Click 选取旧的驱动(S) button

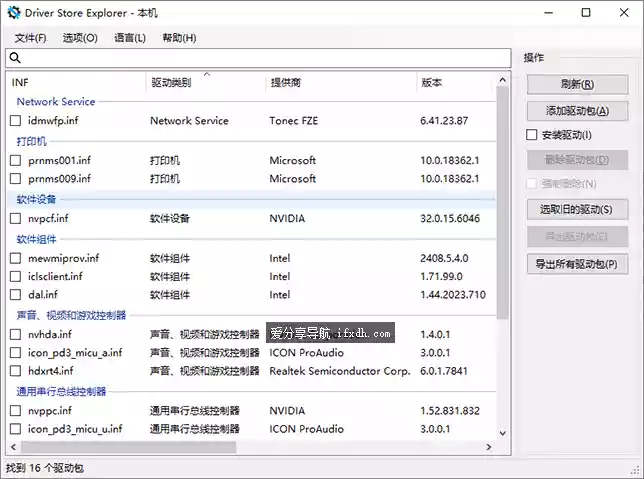577,210
